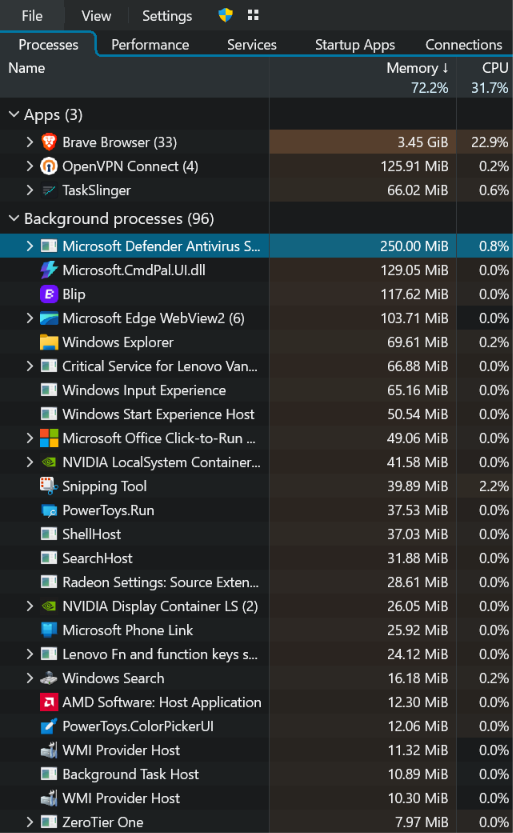The width and height of the screenshot is (513, 833).
Task: Expand the NVIDIA LocalSystem Container row
Action: pyautogui.click(x=30, y=462)
